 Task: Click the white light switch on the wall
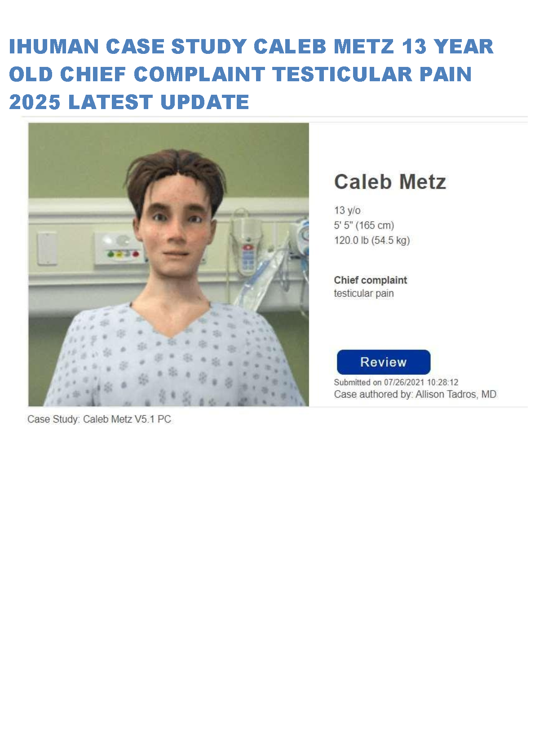click(x=47, y=248)
